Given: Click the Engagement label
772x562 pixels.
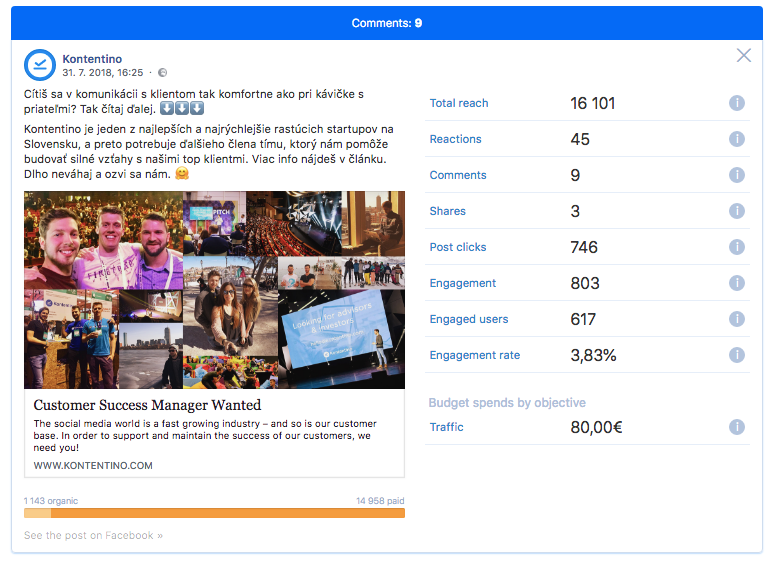Looking at the screenshot, I should (463, 283).
